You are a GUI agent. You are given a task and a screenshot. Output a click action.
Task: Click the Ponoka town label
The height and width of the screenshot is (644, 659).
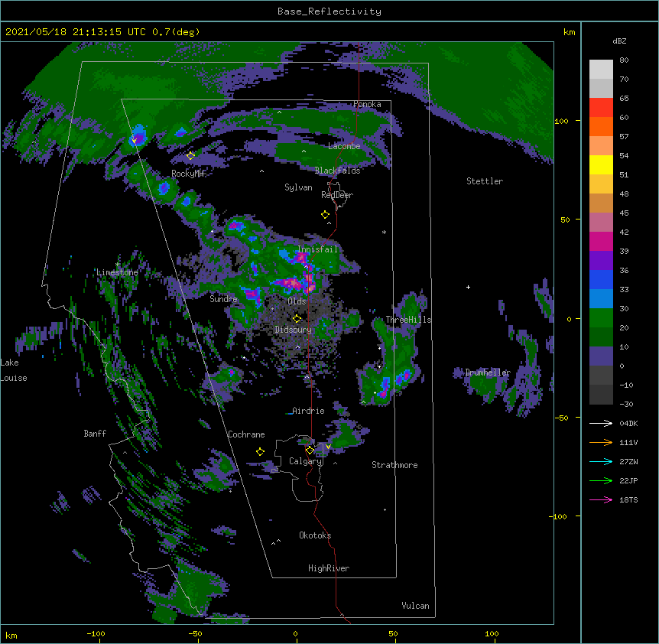(x=367, y=104)
